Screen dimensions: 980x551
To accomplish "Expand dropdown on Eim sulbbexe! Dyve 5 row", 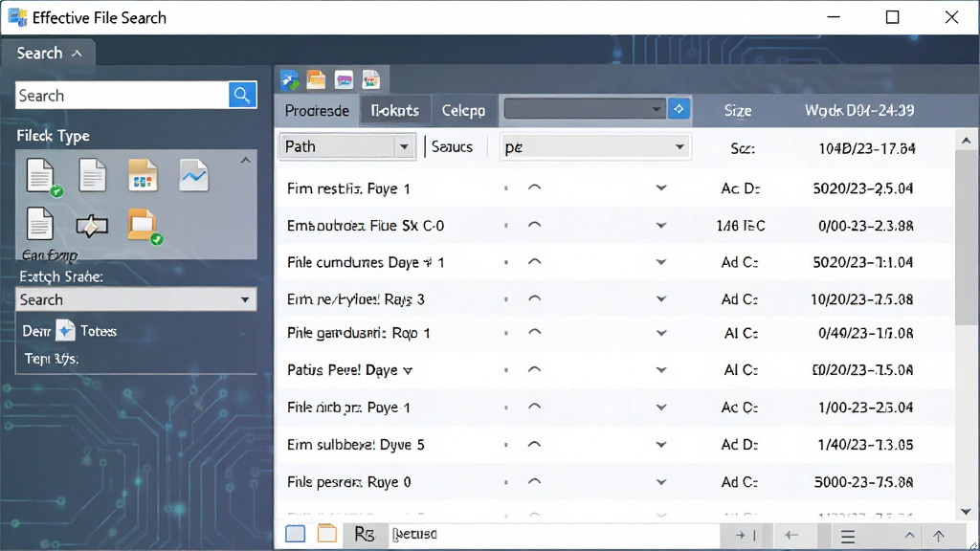I will click(x=660, y=445).
